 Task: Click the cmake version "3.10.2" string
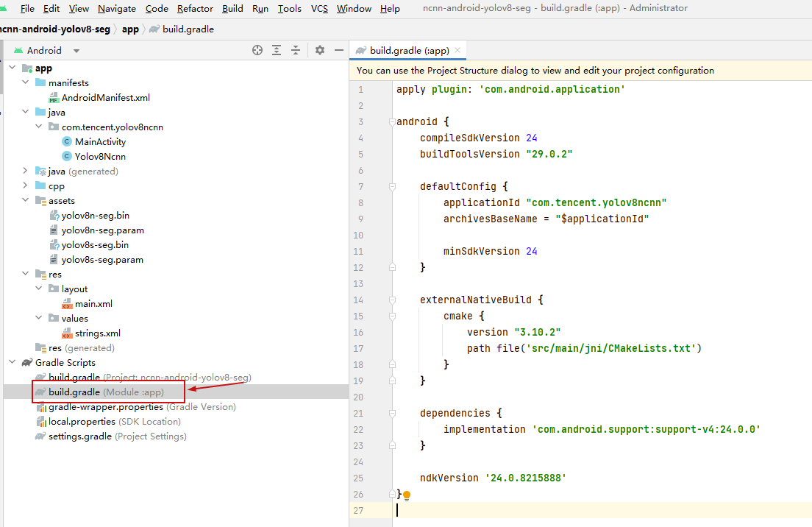[x=538, y=332]
